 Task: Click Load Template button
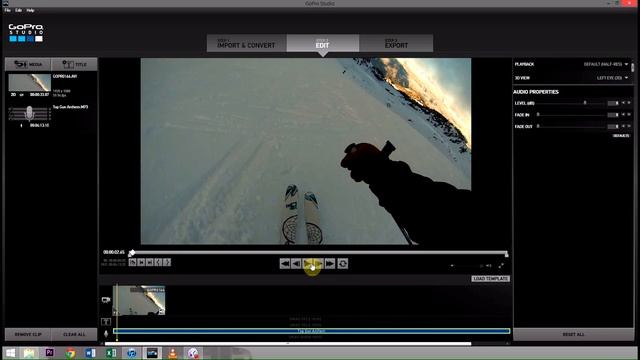tap(491, 279)
